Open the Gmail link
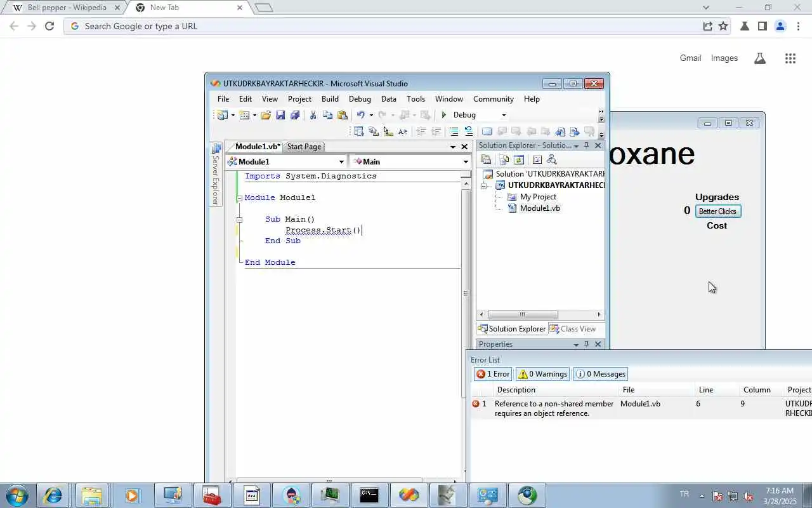812x508 pixels. tap(690, 58)
